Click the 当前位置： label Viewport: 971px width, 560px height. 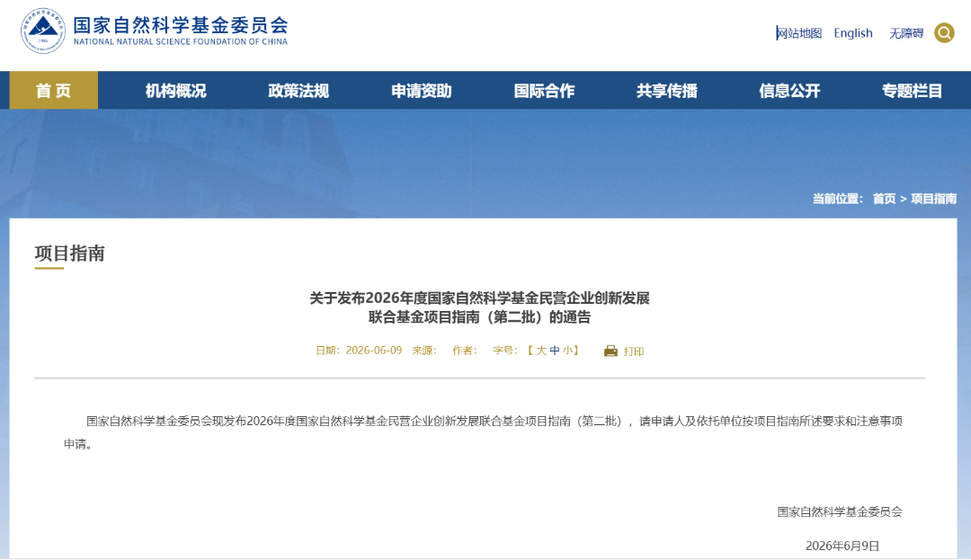point(837,199)
